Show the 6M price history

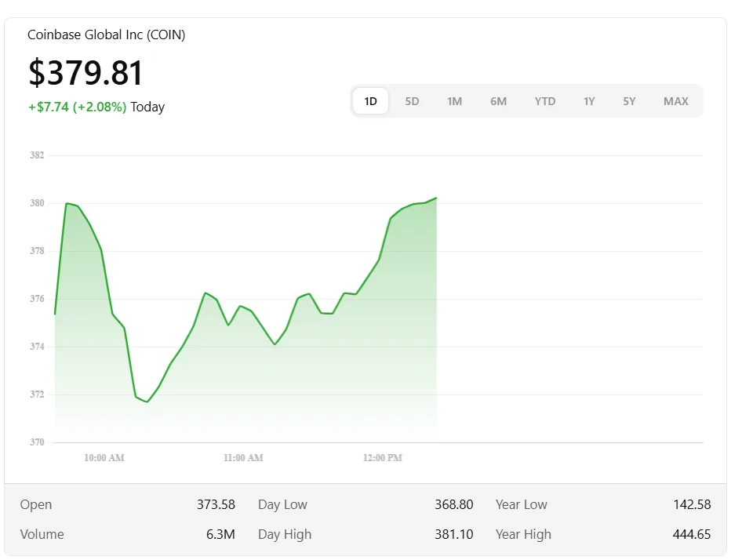coord(498,101)
